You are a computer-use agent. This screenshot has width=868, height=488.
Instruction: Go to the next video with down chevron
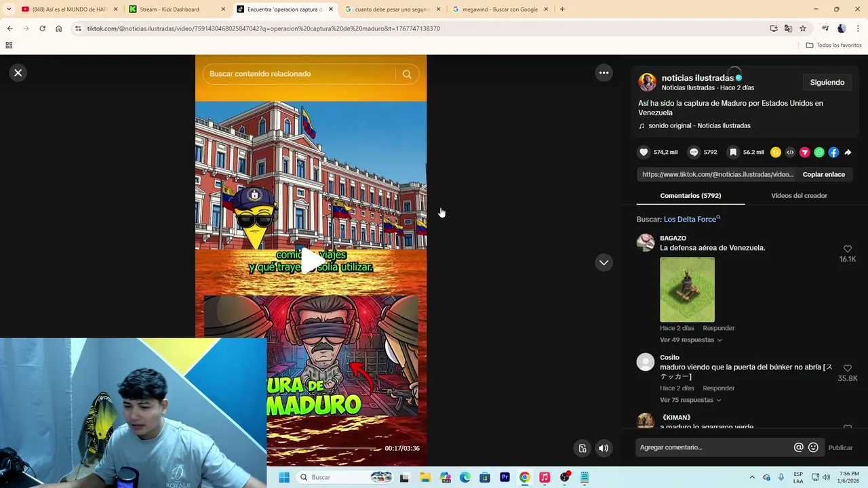(604, 262)
